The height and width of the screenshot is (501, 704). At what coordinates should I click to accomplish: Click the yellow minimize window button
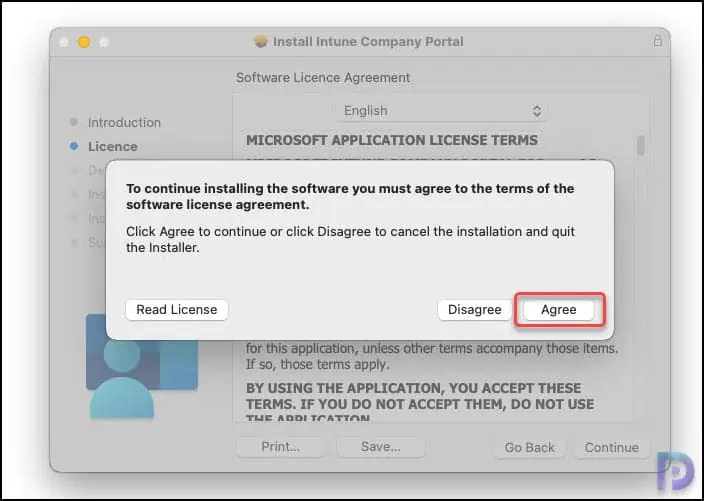tap(84, 42)
